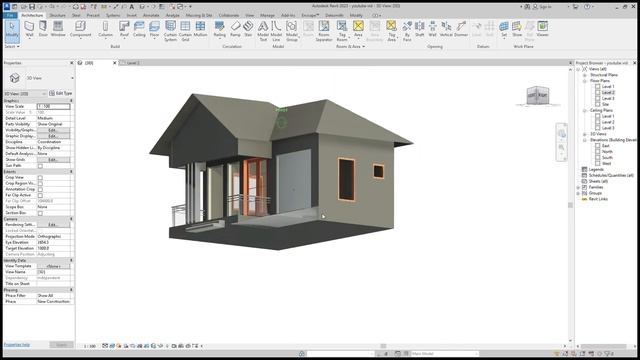640x360 pixels.
Task: Click the Save icon in quick access toolbar
Action: (32, 7)
